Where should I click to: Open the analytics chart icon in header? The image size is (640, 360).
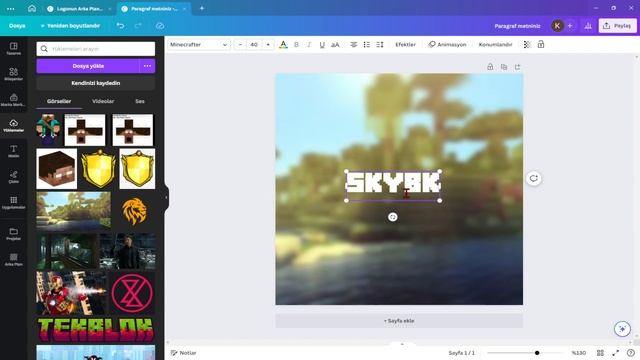pyautogui.click(x=588, y=26)
